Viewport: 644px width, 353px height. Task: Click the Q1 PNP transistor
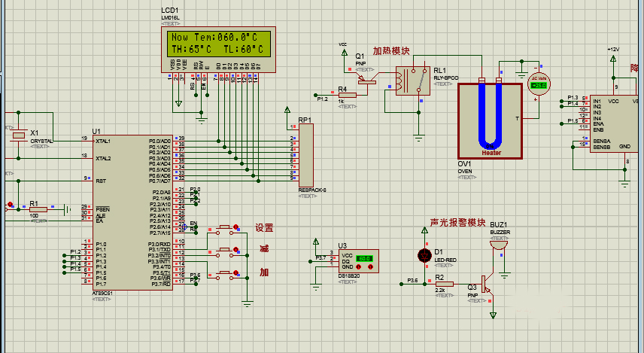click(367, 80)
